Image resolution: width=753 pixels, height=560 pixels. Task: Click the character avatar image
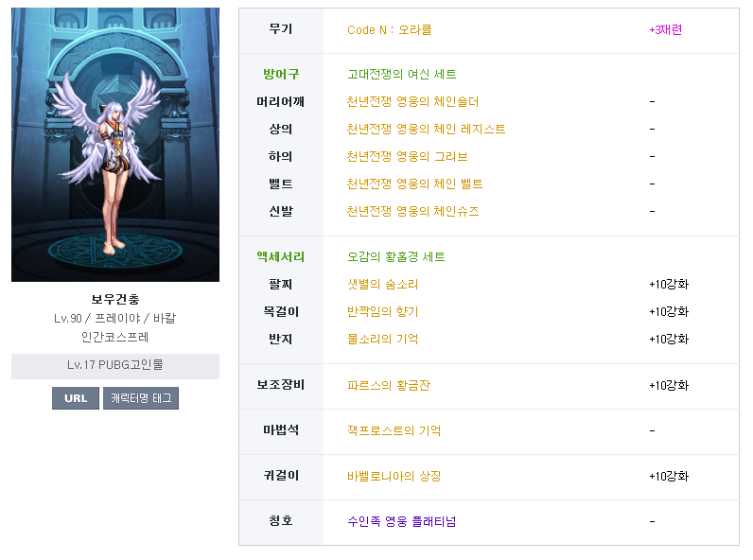click(x=115, y=145)
